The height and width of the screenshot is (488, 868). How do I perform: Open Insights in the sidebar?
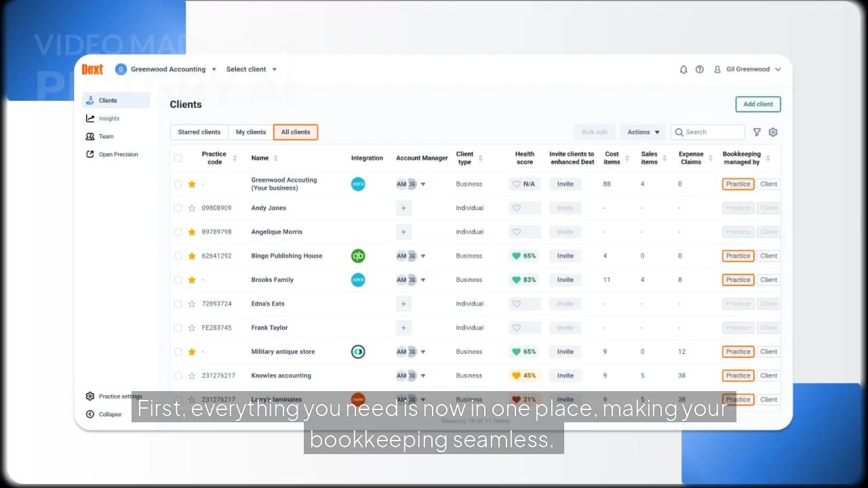pyautogui.click(x=116, y=119)
